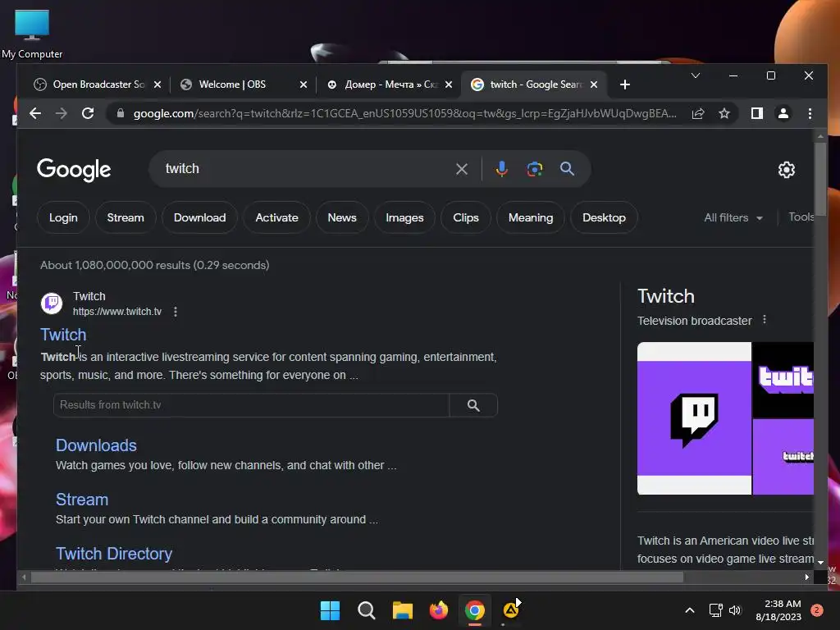Open a new browser tab
This screenshot has width=840, height=630.
(624, 84)
